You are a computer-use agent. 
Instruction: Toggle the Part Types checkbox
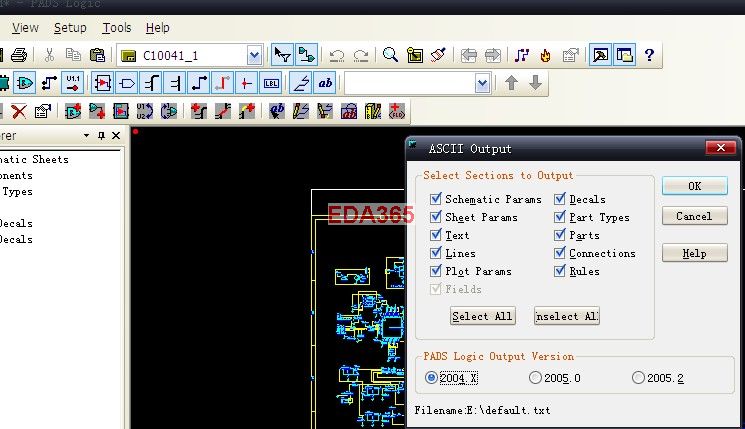click(560, 217)
